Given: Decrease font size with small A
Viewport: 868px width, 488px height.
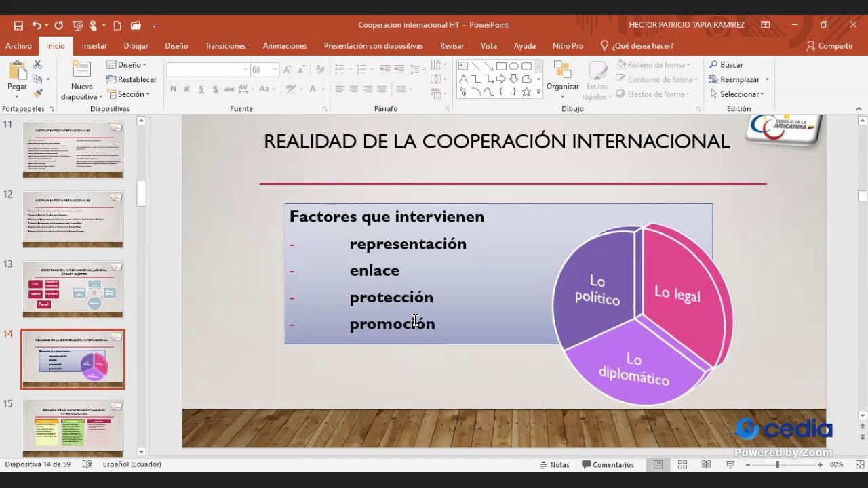Looking at the screenshot, I should point(300,70).
